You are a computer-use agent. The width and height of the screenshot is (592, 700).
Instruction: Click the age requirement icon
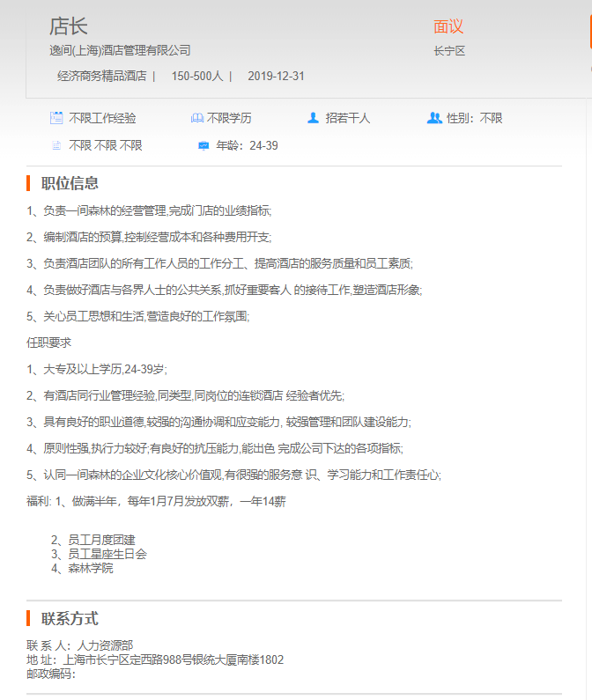(203, 145)
